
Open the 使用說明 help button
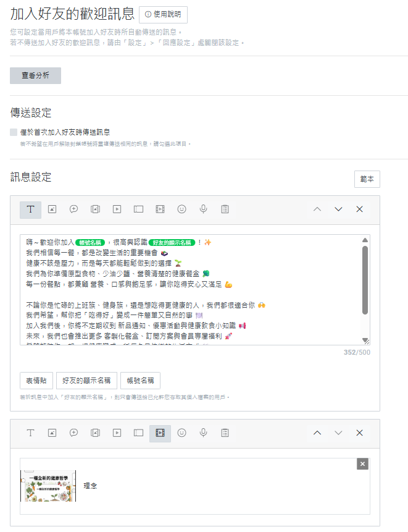(163, 15)
